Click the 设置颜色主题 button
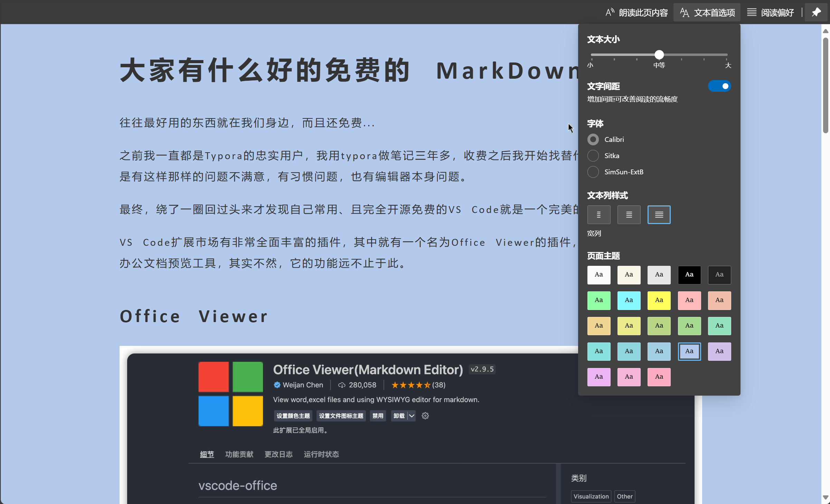This screenshot has width=830, height=504. point(293,416)
